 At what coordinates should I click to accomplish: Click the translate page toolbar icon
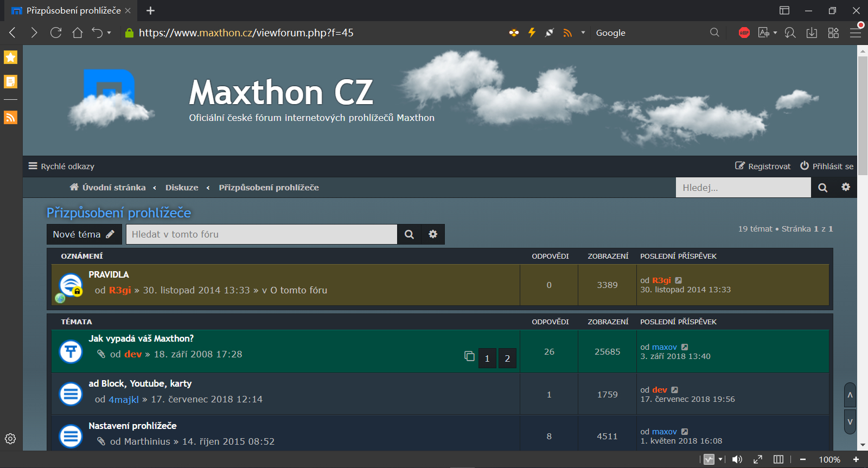coord(764,33)
